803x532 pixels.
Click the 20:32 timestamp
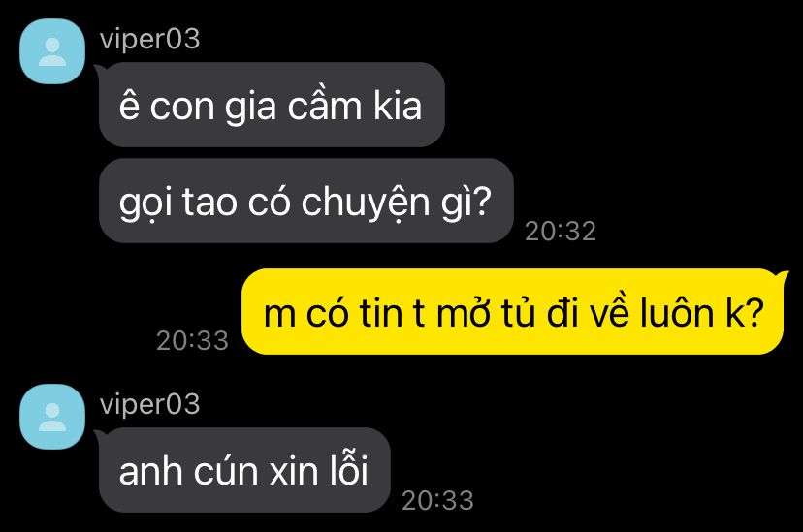[561, 232]
